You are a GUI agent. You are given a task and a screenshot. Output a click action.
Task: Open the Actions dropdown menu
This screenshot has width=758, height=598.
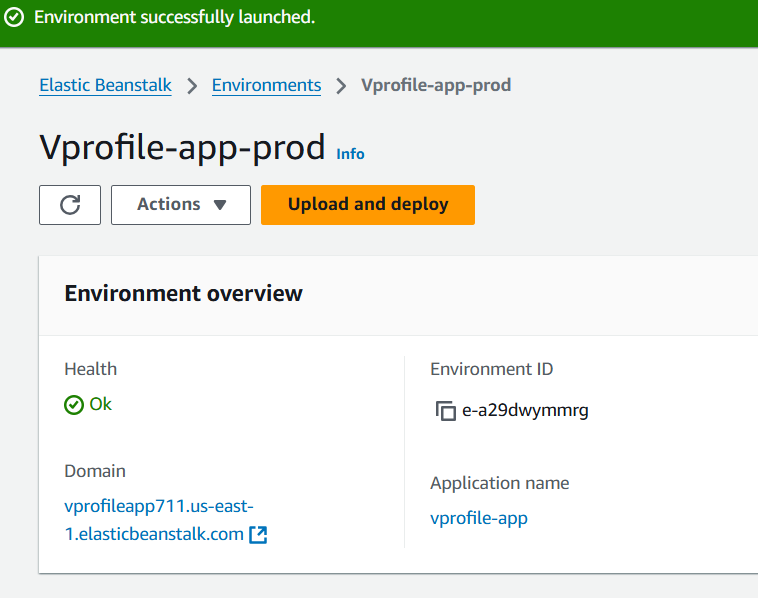(181, 204)
